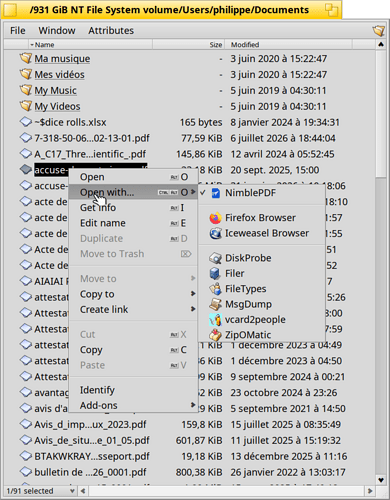This screenshot has width=390, height=500.
Task: Click the Iceweasel Browser icon
Action: pos(216,233)
